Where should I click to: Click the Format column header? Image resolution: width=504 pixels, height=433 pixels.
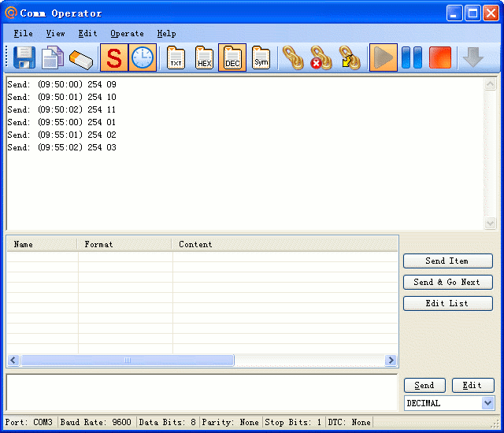click(124, 244)
